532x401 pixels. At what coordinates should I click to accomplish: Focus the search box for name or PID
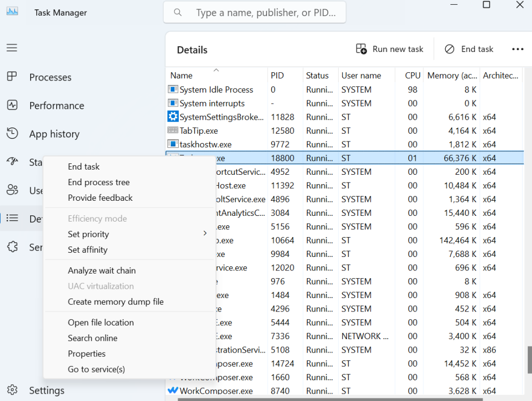[265, 12]
